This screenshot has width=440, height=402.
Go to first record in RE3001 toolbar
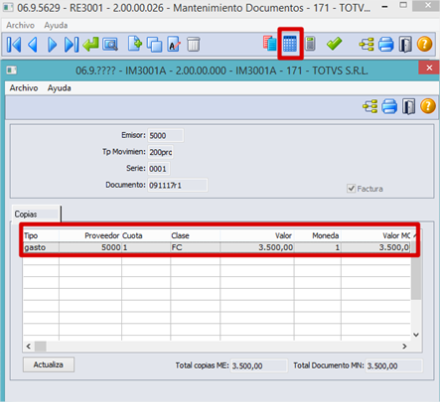pyautogui.click(x=14, y=45)
